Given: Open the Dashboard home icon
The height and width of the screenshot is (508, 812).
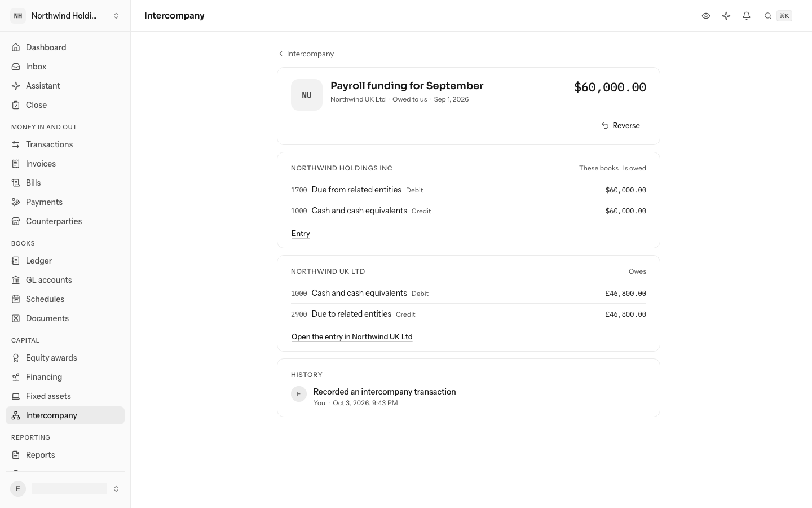Looking at the screenshot, I should (16, 47).
